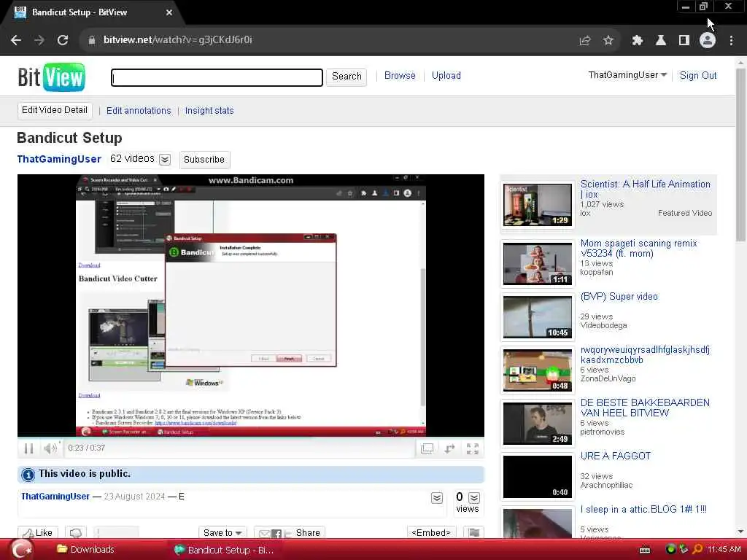Viewport: 747px width, 560px height.
Task: Open the (BVP) Super video link
Action: 619,297
